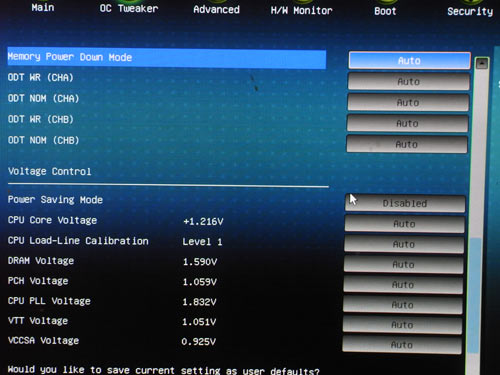500x375 pixels.
Task: Click the save as user defaults prompt
Action: click(x=163, y=370)
